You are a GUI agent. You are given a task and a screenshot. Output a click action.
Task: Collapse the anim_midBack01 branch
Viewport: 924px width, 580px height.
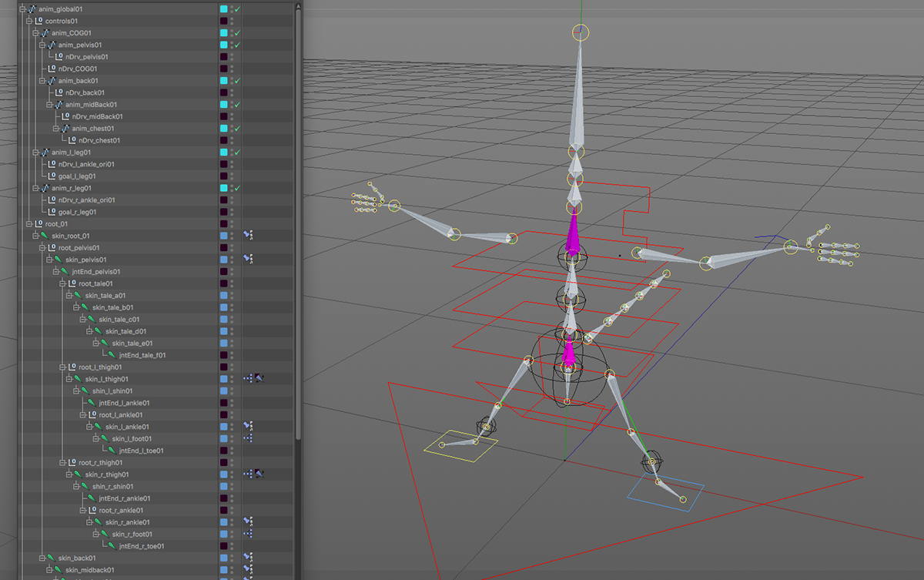tap(50, 105)
